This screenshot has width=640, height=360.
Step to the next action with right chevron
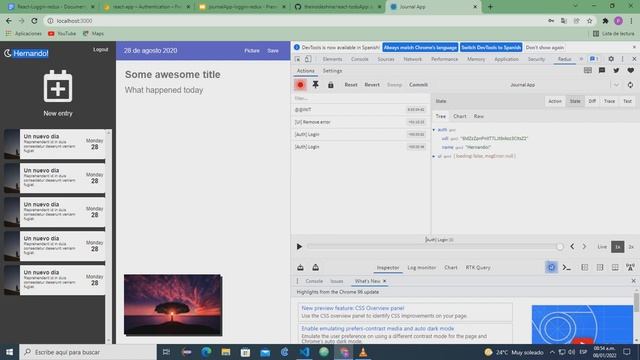pyautogui.click(x=584, y=247)
